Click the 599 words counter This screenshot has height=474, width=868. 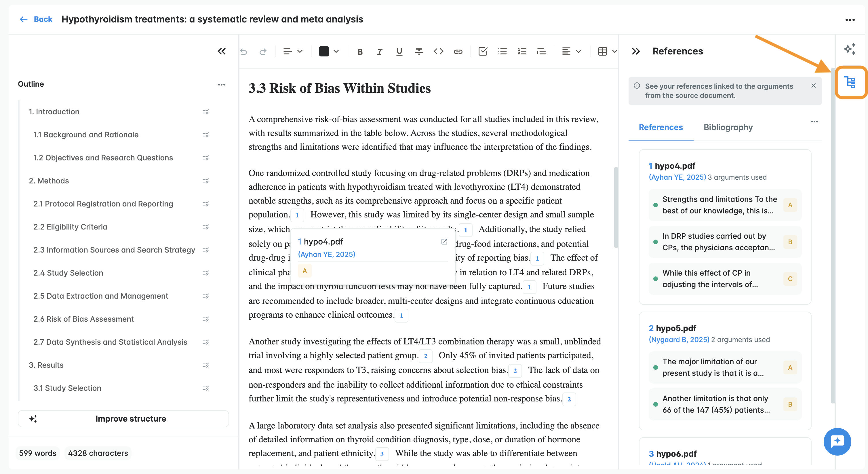pos(37,453)
